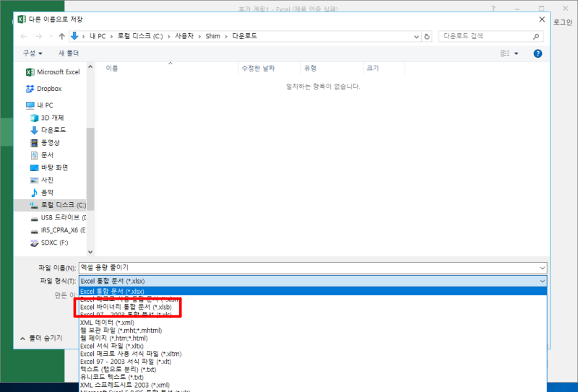Go forward with the right arrow
Screen dimensions: 578x392
[39, 36]
